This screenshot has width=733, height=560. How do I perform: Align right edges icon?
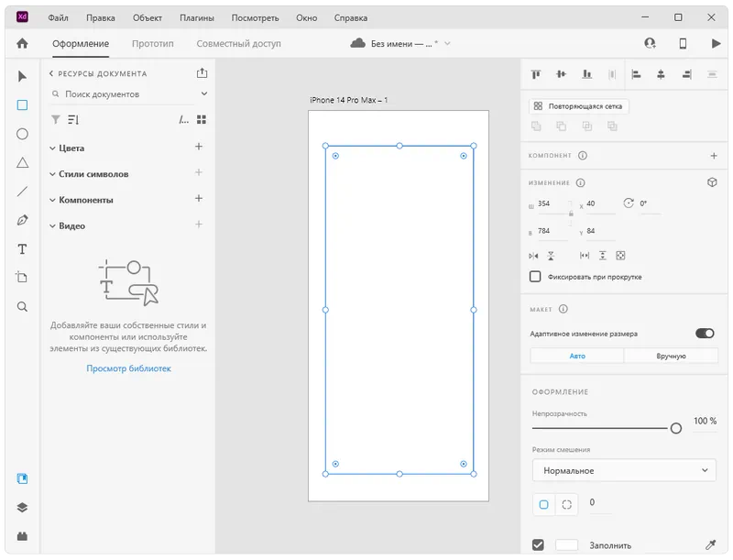pyautogui.click(x=686, y=74)
